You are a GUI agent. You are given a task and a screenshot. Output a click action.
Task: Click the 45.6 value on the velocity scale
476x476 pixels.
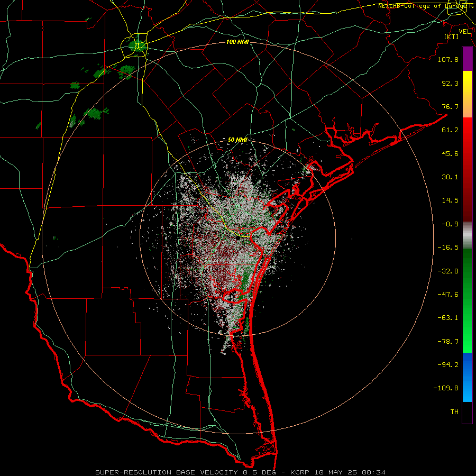click(450, 153)
